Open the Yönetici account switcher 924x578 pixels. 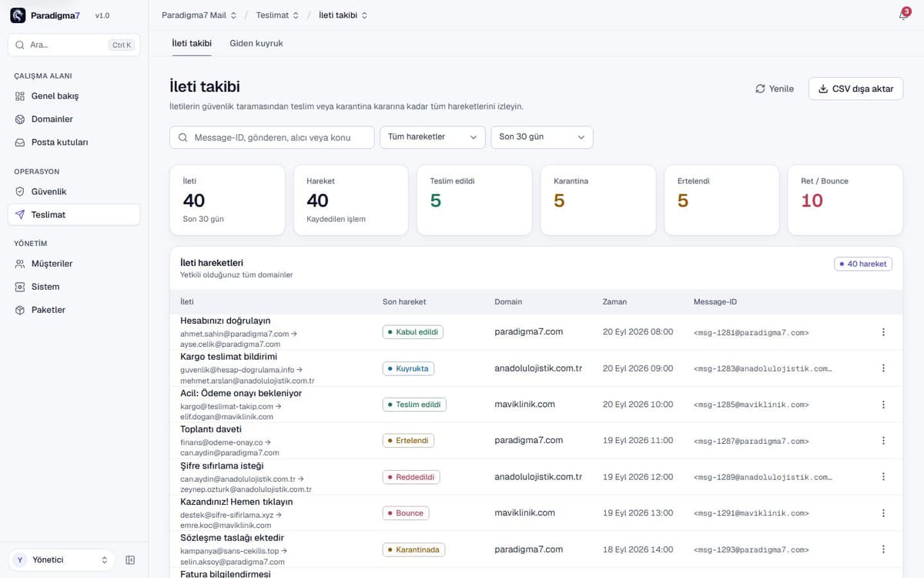pyautogui.click(x=62, y=560)
